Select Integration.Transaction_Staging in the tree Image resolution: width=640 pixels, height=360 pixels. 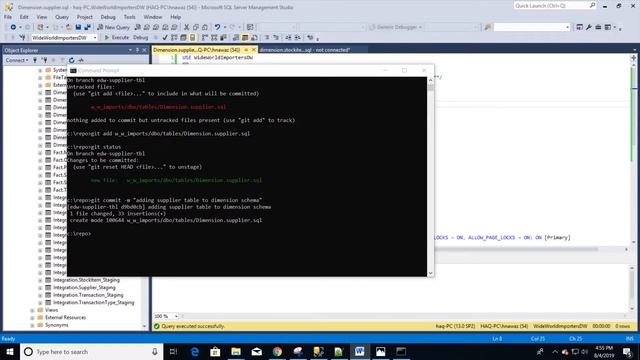(88, 295)
